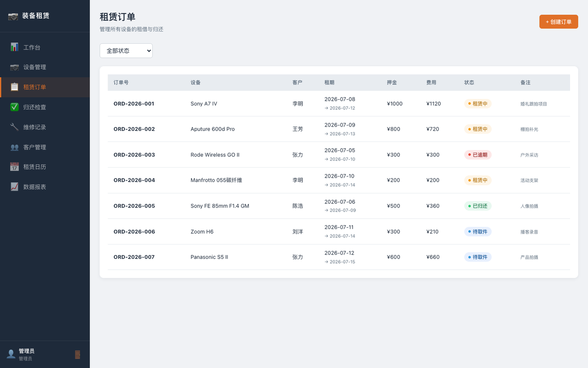Open the 工作台 menu item
This screenshot has height=368, width=588.
click(45, 47)
